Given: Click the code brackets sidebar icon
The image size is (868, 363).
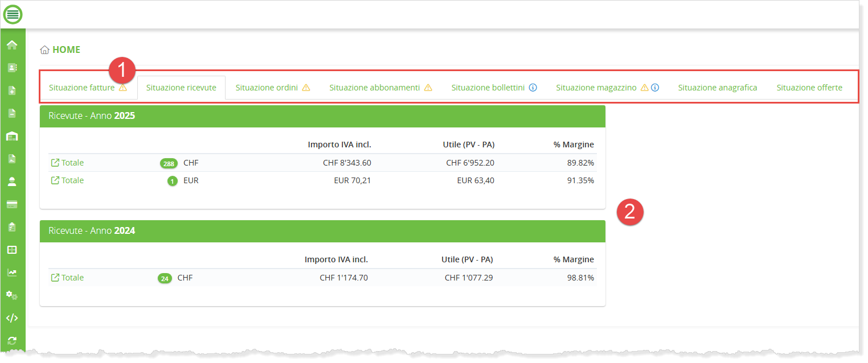Looking at the screenshot, I should click(12, 318).
